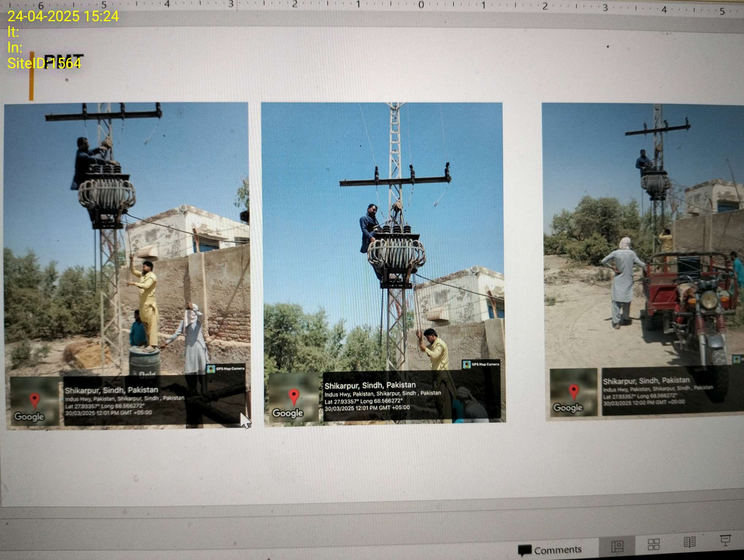Open Reading View from status bar
This screenshot has height=560, width=744.
pyautogui.click(x=689, y=542)
